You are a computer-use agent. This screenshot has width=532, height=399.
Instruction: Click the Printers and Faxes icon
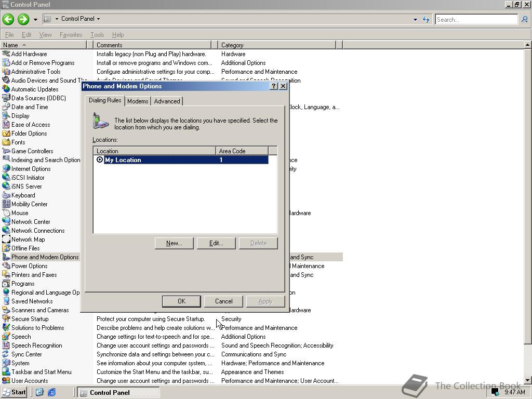[6, 274]
